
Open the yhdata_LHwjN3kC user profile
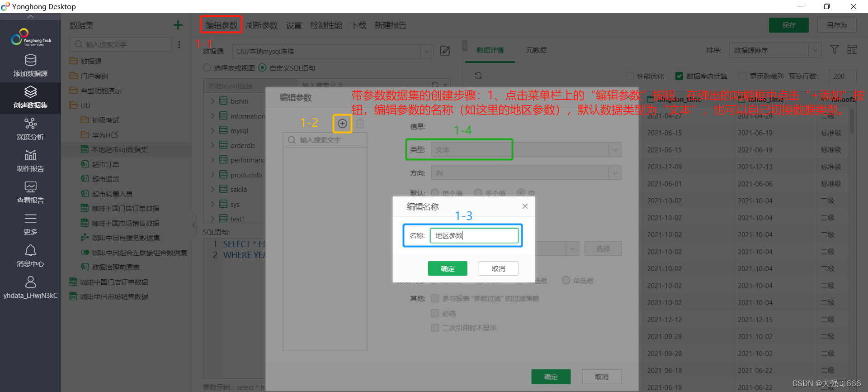tap(30, 288)
